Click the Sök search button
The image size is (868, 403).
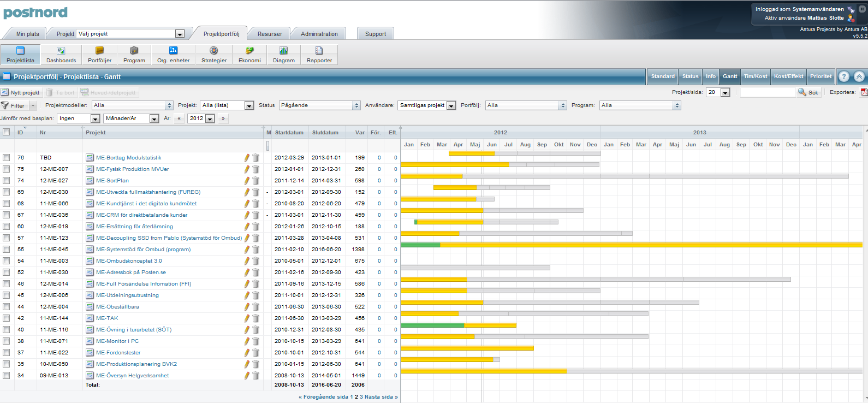(x=808, y=92)
